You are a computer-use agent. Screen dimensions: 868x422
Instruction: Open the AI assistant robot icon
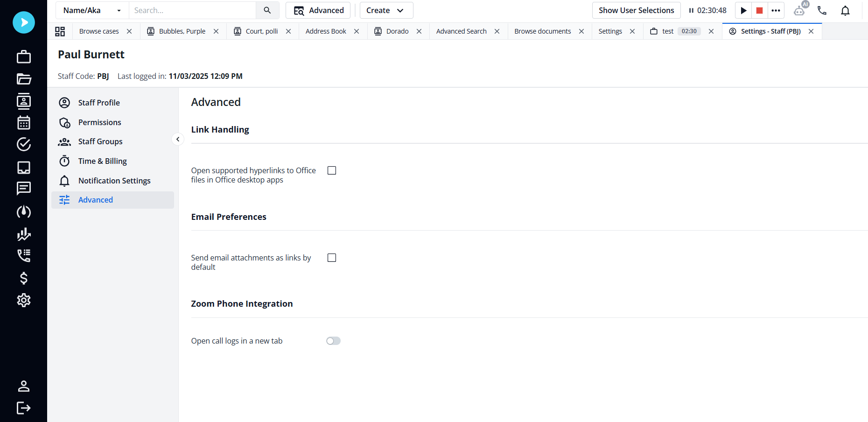pyautogui.click(x=800, y=10)
